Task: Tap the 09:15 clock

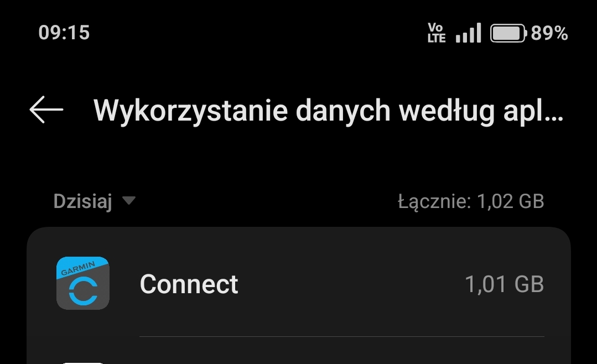Action: pos(64,33)
